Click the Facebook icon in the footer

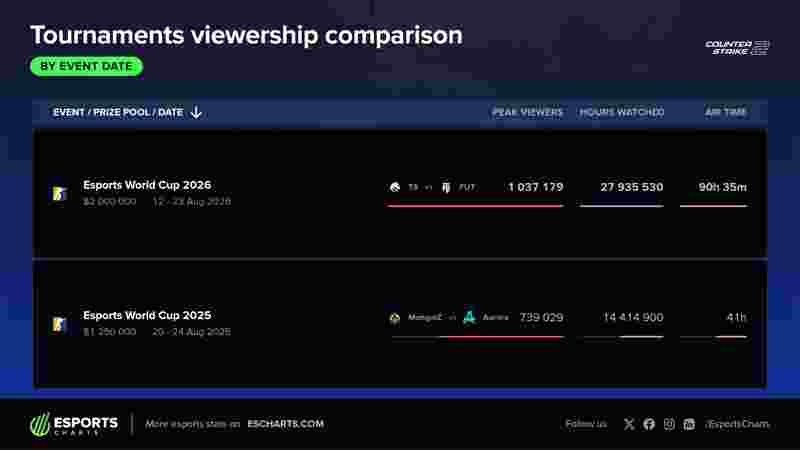[649, 424]
